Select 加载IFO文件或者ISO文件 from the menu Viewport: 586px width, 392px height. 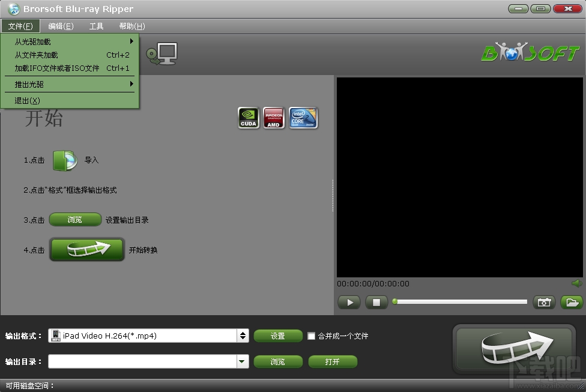pos(57,68)
